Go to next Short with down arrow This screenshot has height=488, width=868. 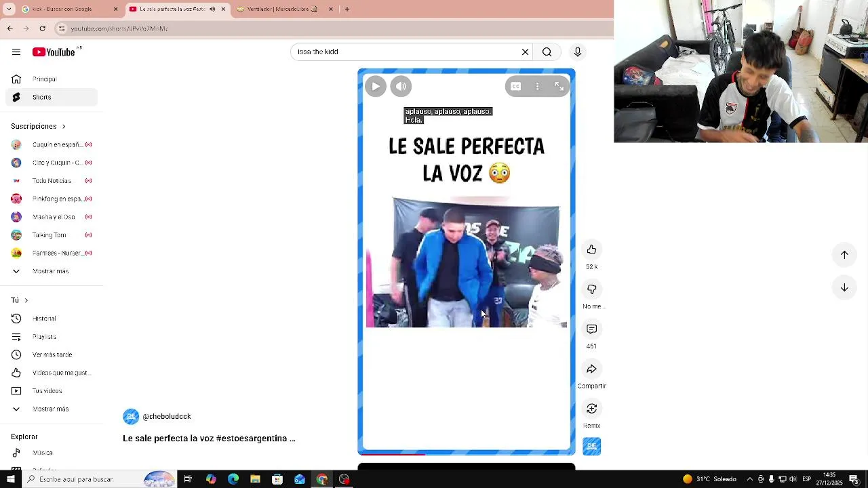[844, 287]
